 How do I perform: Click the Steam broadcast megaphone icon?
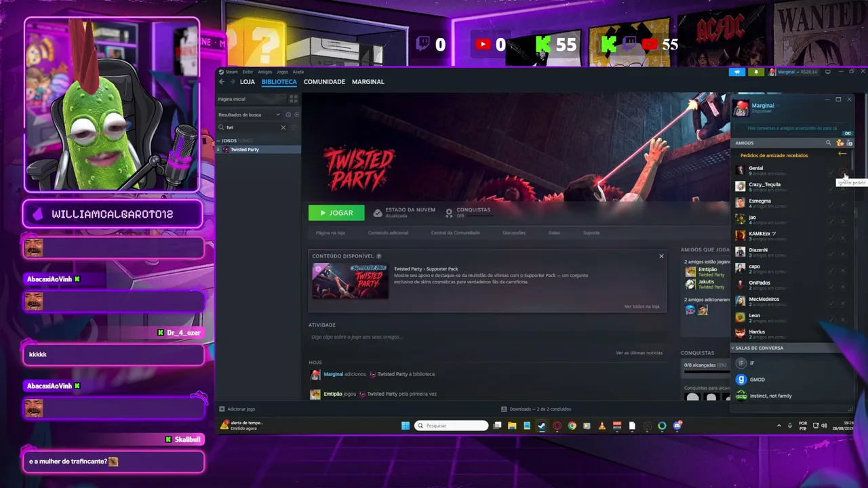pos(738,72)
